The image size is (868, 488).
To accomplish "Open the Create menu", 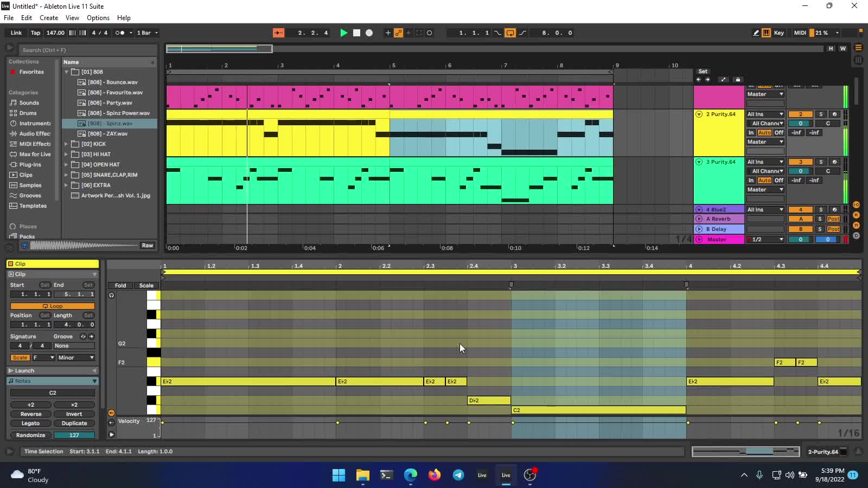I will (x=49, y=18).
